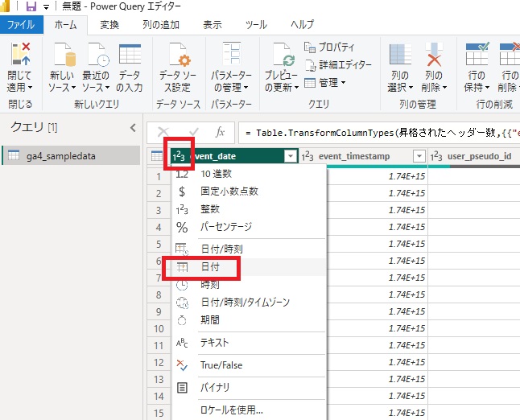Choose True/False data type
The width and height of the screenshot is (520, 420).
pyautogui.click(x=249, y=365)
